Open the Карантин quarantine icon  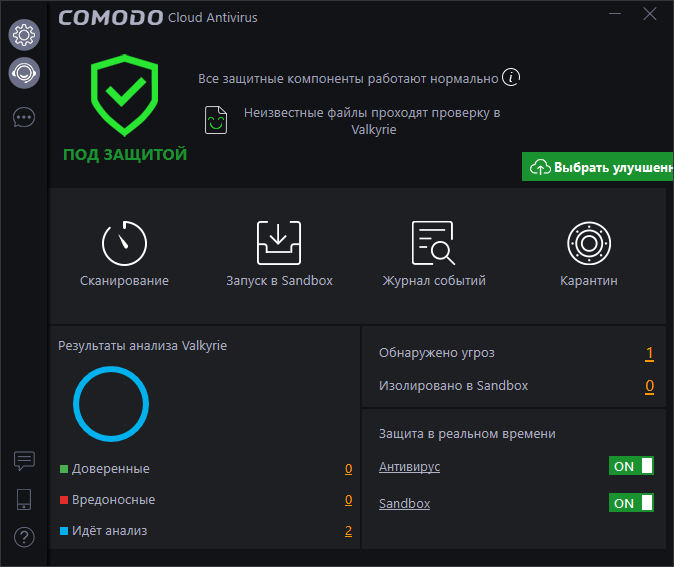pyautogui.click(x=589, y=243)
